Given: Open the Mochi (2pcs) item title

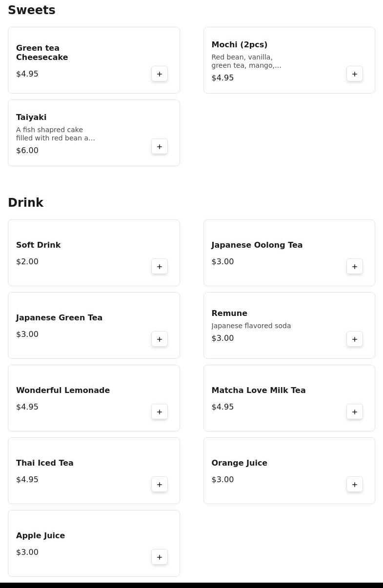Looking at the screenshot, I should pyautogui.click(x=239, y=45).
